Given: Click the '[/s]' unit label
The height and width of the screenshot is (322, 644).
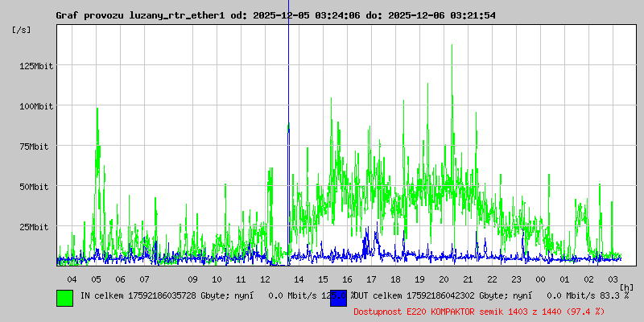Looking at the screenshot, I should [22, 30].
